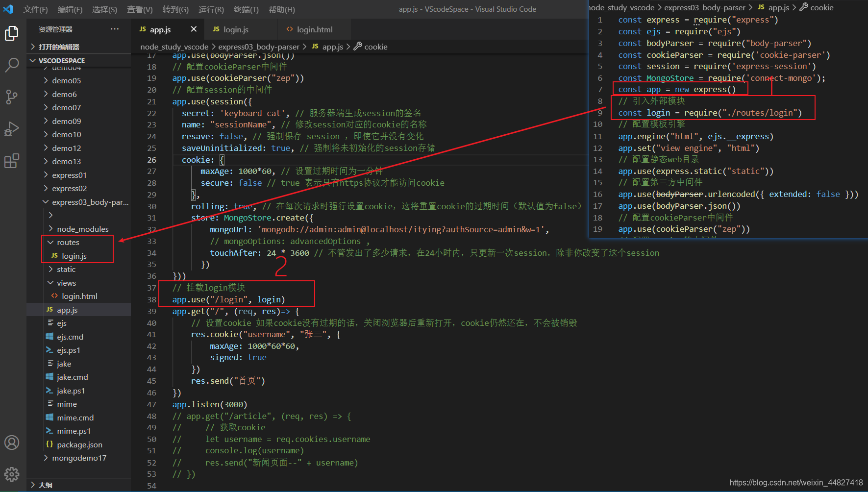Open the Explorer panel more actions ellipsis

click(x=115, y=29)
